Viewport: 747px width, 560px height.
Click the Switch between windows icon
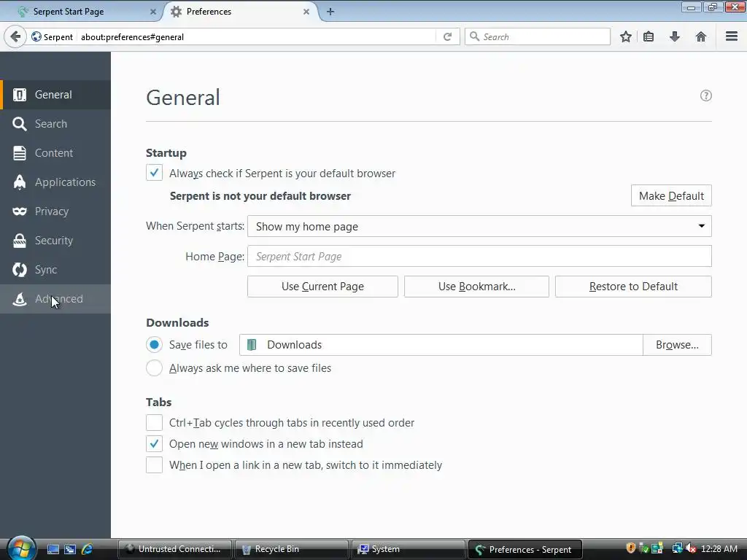point(70,549)
